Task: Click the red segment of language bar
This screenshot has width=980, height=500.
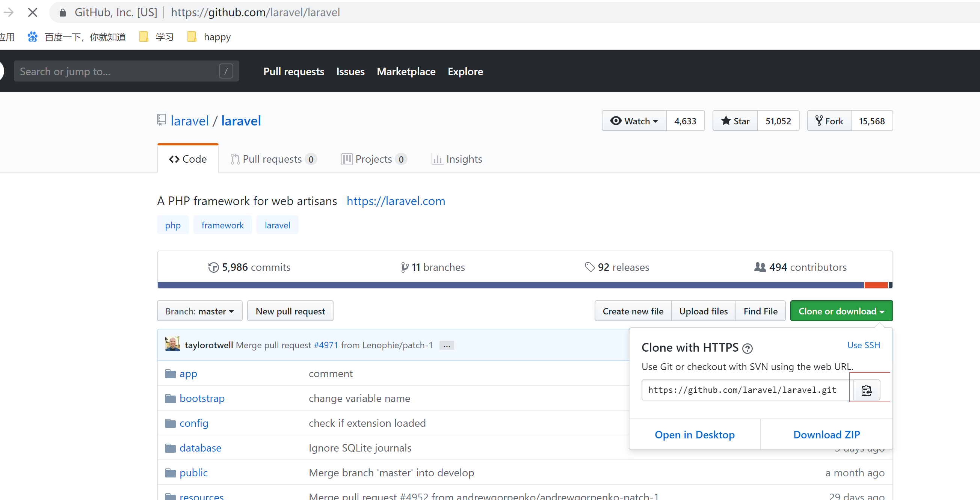Action: (x=876, y=285)
